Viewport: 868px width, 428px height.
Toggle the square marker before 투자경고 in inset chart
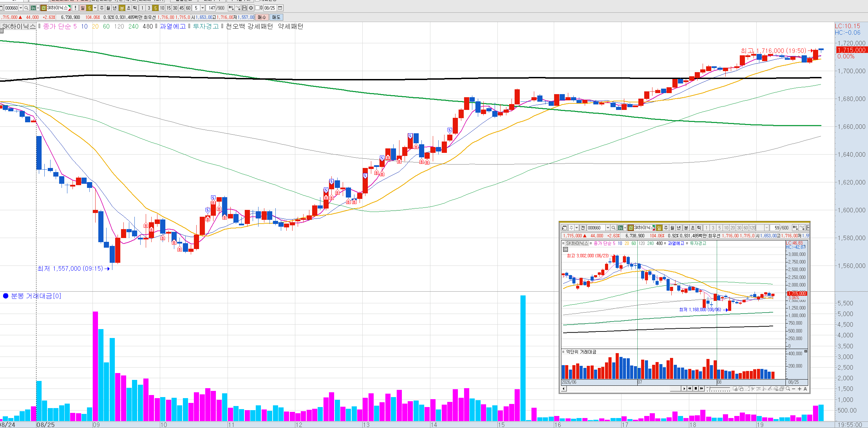pos(687,243)
